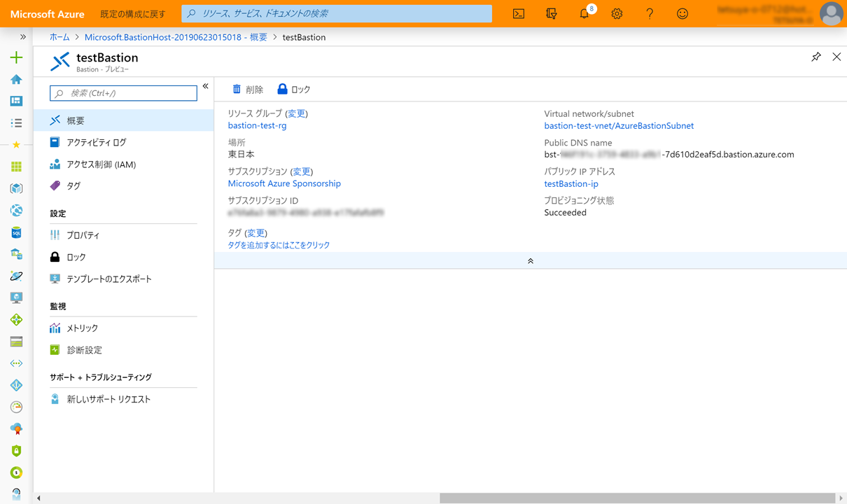Open Storage accounts icon in sidebar
Image resolution: width=847 pixels, height=504 pixels.
coord(16,342)
